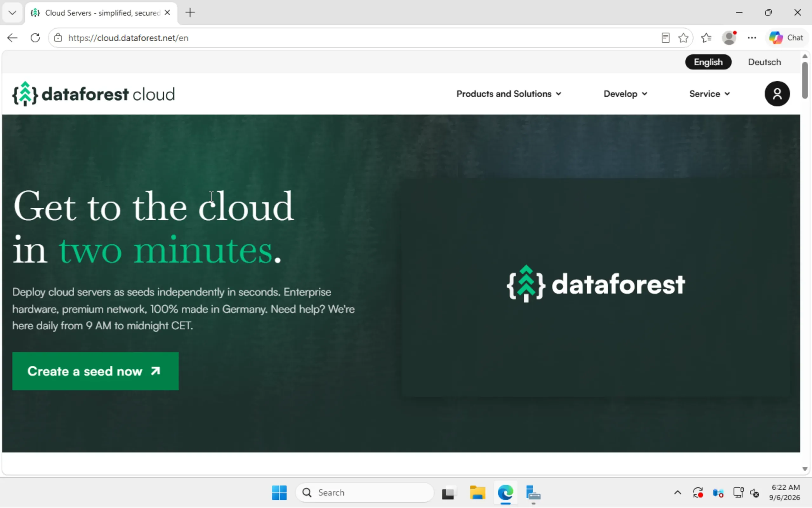Image resolution: width=812 pixels, height=508 pixels.
Task: Open immersive reader icon in address bar
Action: pyautogui.click(x=665, y=38)
